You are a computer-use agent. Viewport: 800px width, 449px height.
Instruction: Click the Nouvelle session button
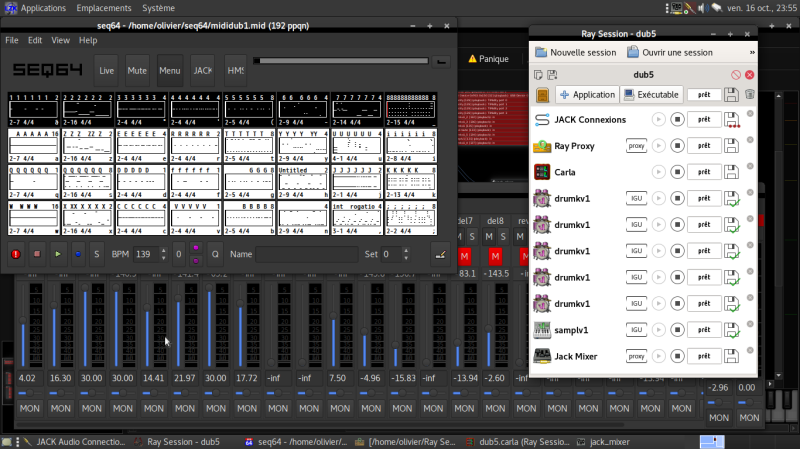[x=575, y=52]
